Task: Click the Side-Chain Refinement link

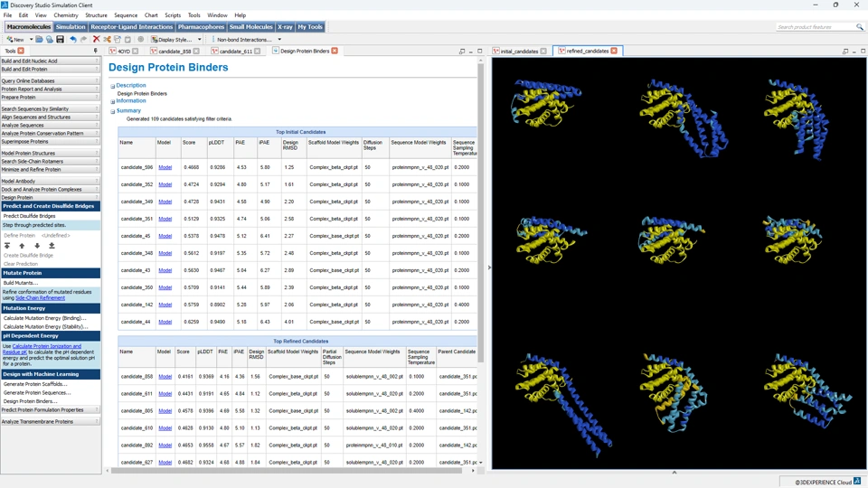Action: 40,297
